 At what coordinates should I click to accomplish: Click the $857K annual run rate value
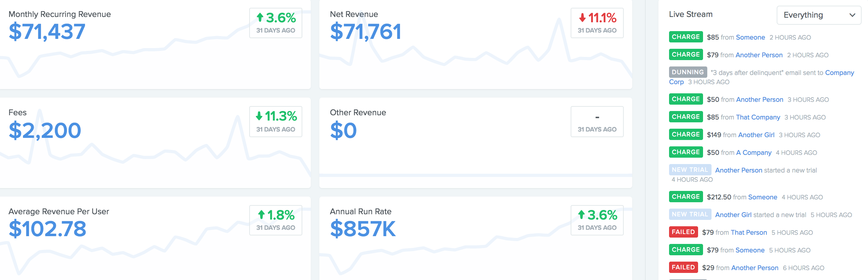pos(363,229)
